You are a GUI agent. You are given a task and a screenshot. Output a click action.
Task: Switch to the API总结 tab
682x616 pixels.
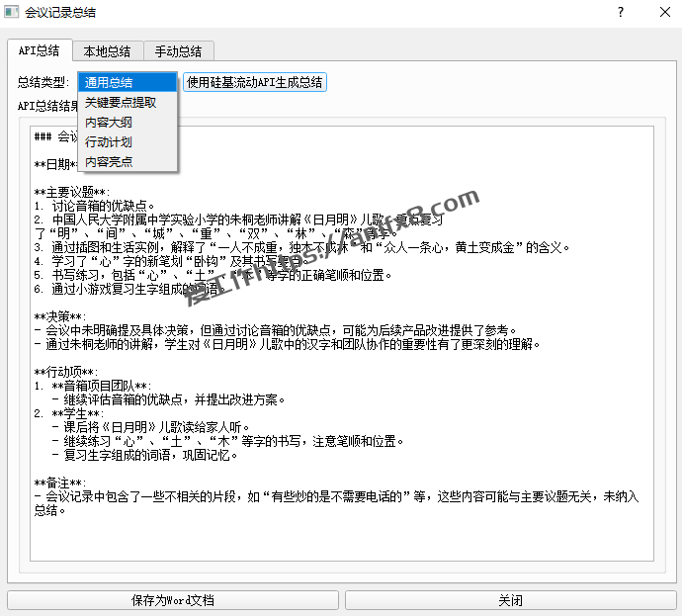(40, 51)
